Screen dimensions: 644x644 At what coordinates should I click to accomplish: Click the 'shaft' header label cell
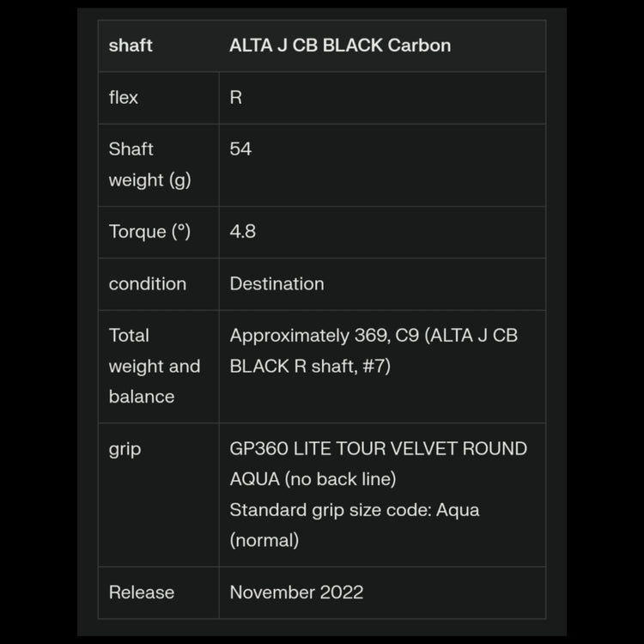point(131,46)
